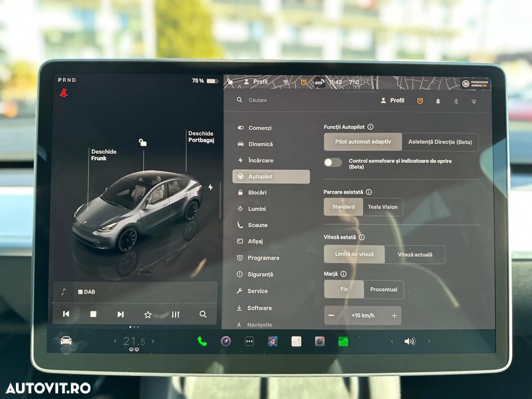Open Profil in the settings header

pyautogui.click(x=392, y=101)
